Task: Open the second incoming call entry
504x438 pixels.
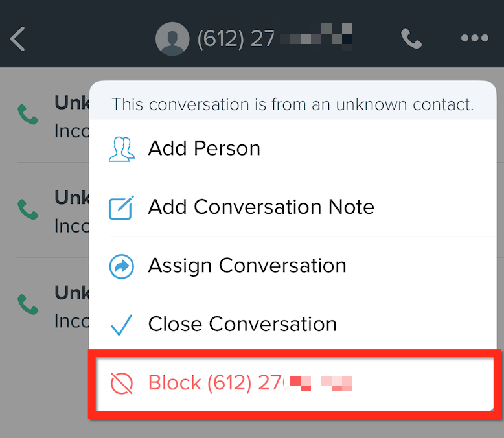Action: pyautogui.click(x=53, y=211)
